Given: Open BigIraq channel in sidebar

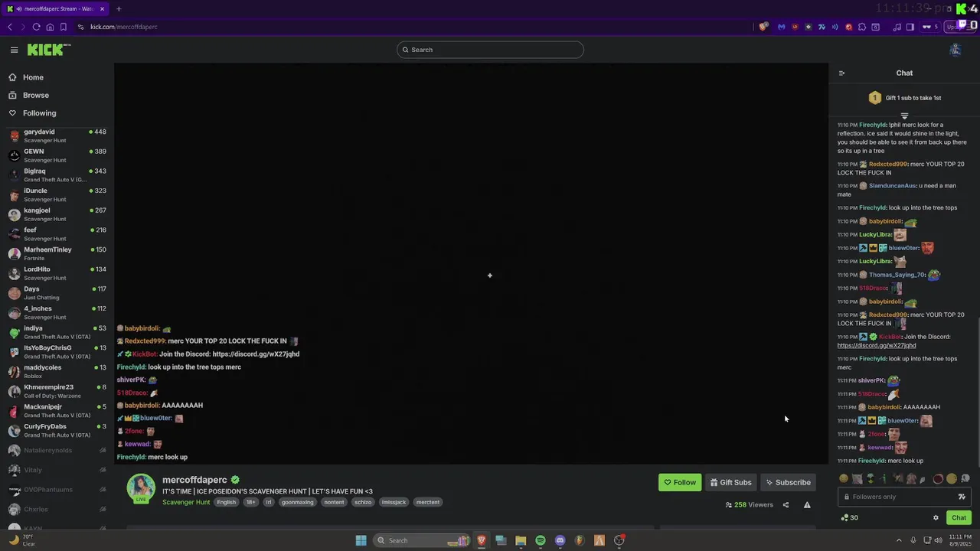Looking at the screenshot, I should click(57, 175).
